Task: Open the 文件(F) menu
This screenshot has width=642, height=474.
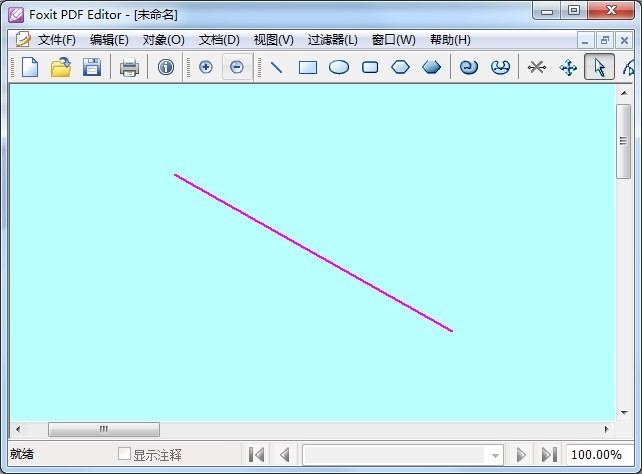Action: click(x=57, y=40)
